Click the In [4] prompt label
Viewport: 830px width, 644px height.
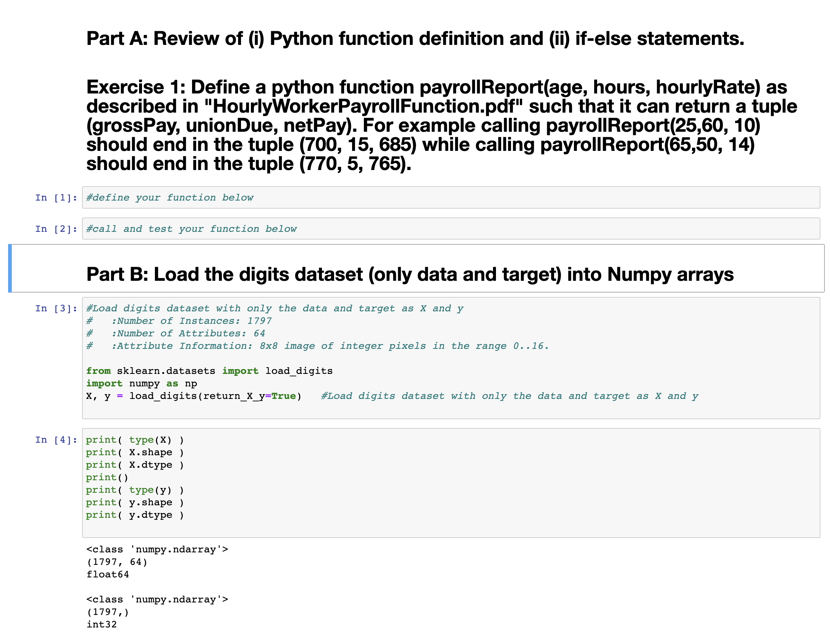[x=56, y=440]
